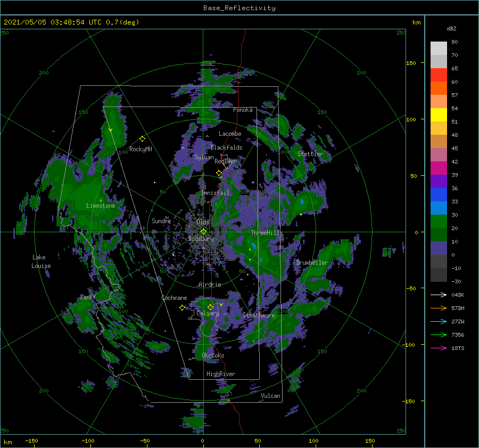Click the Strathmore city label
The height and width of the screenshot is (448, 479).
pyautogui.click(x=259, y=315)
